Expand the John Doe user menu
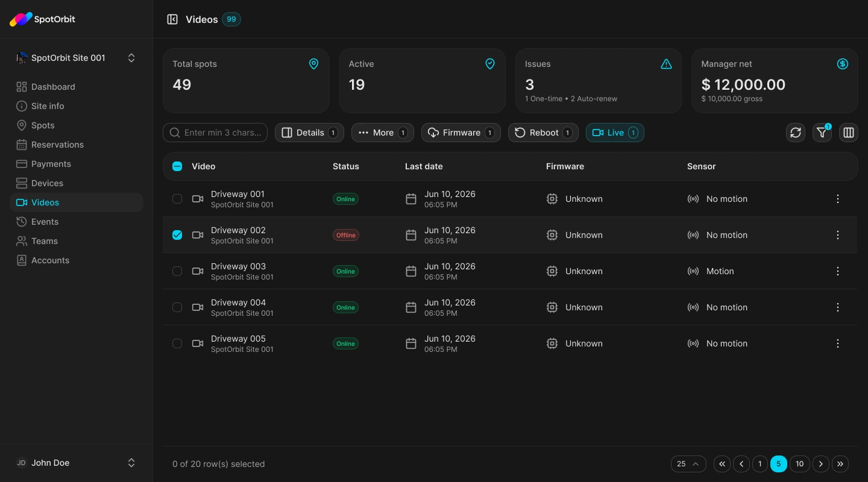Viewport: 868px width, 482px height. pyautogui.click(x=77, y=463)
